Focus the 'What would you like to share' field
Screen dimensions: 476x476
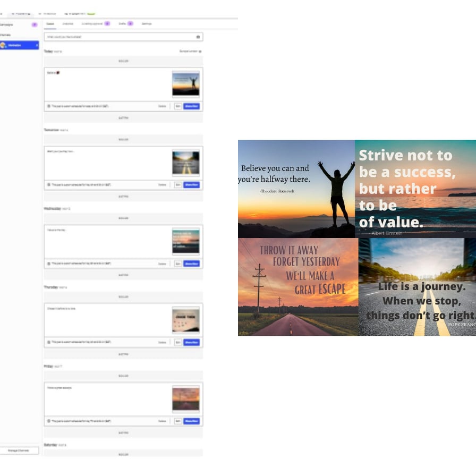coord(124,37)
